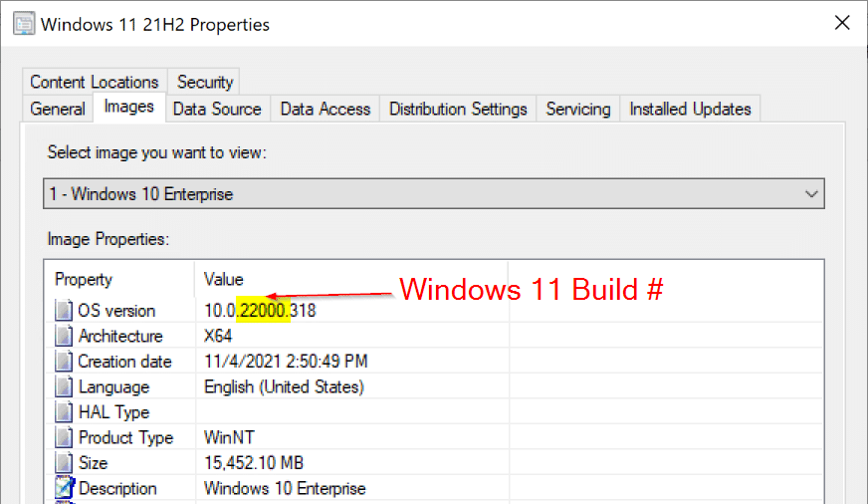This screenshot has height=504, width=868.
Task: Open the Security tab
Action: [205, 82]
